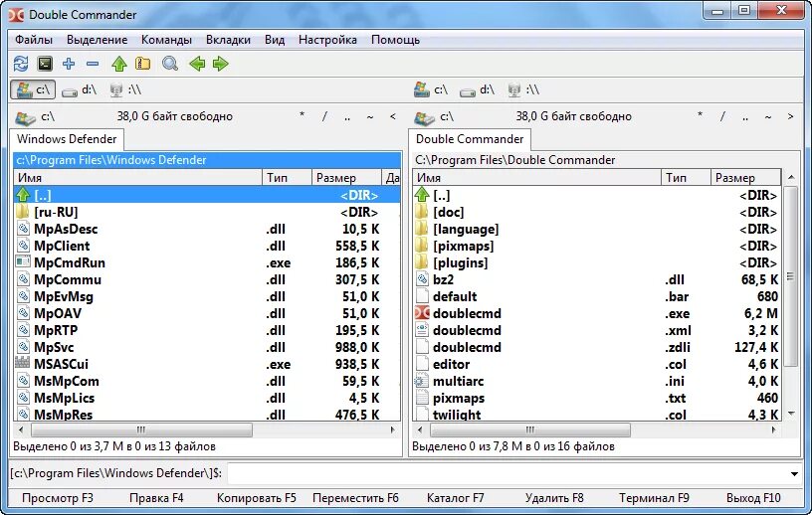Sort left panel by Имя column

click(137, 178)
